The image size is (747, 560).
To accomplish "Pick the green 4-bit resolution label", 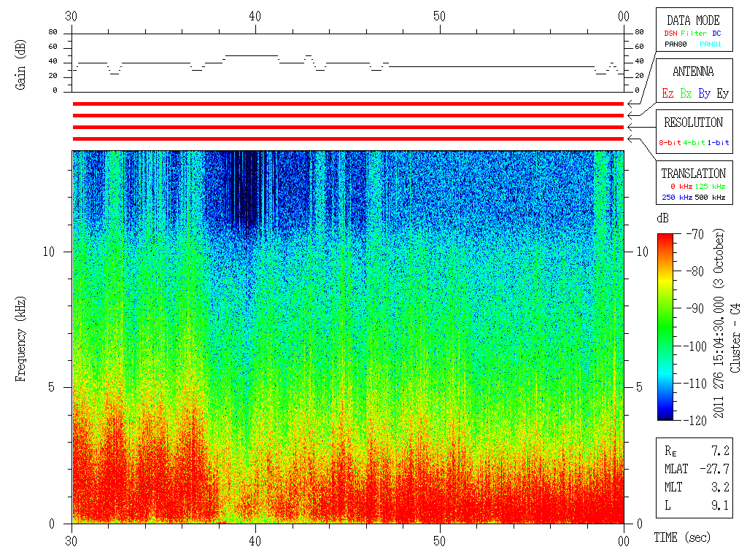I will [694, 142].
